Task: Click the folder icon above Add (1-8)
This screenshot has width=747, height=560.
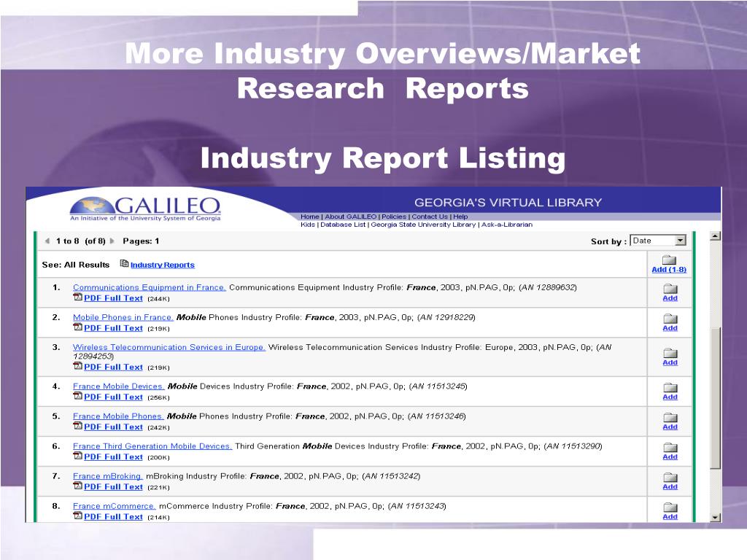Action: tap(670, 260)
